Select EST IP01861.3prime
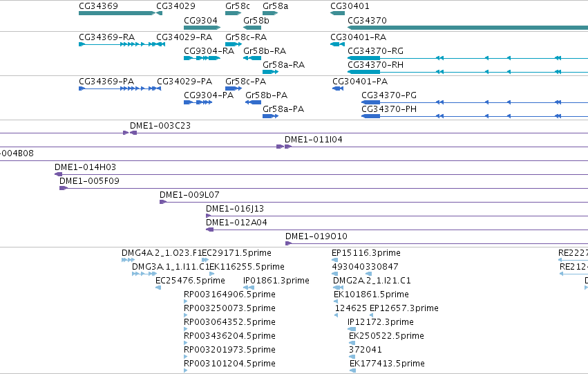Screen dimensions: 588x374 click(276, 281)
